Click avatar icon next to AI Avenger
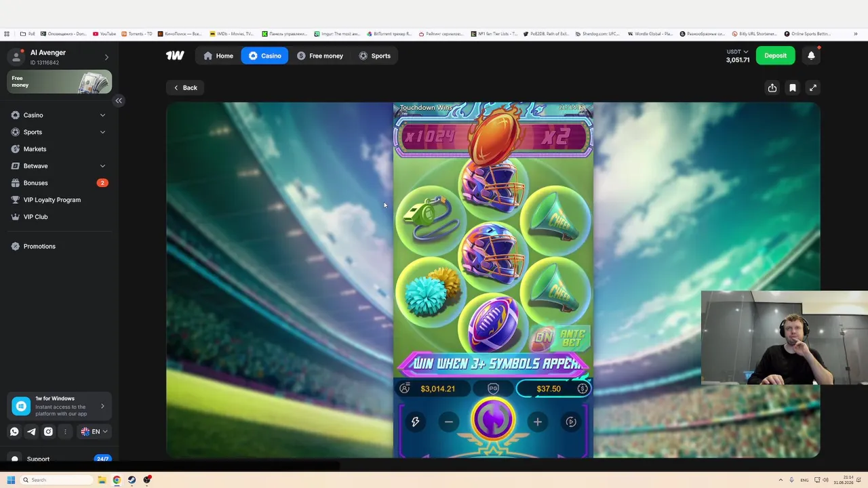This screenshot has width=868, height=488. (x=16, y=57)
